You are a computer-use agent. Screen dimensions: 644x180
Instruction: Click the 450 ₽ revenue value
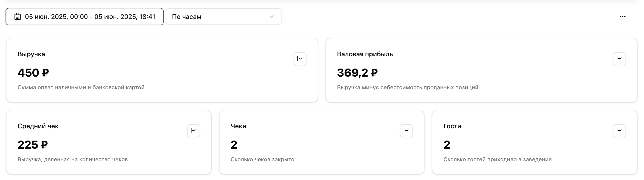pyautogui.click(x=33, y=73)
